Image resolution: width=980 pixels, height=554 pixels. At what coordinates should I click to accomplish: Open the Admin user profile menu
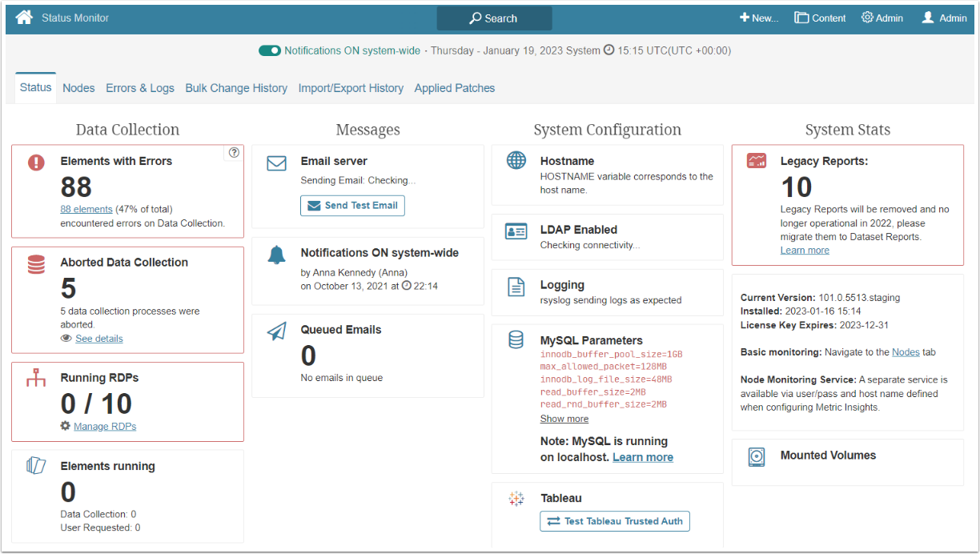pos(944,18)
